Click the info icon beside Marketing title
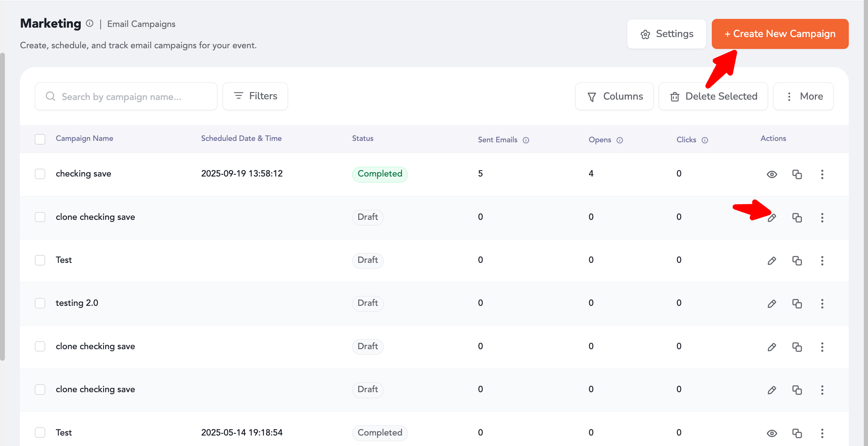Screen dimensions: 868x446 pos(90,23)
